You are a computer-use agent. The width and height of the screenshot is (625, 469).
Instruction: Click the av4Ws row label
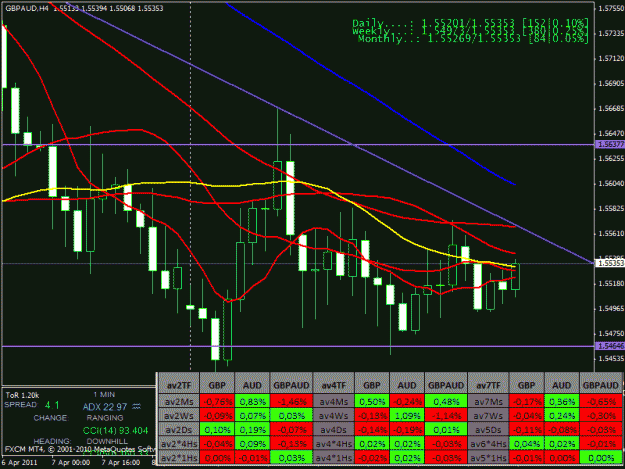334,416
